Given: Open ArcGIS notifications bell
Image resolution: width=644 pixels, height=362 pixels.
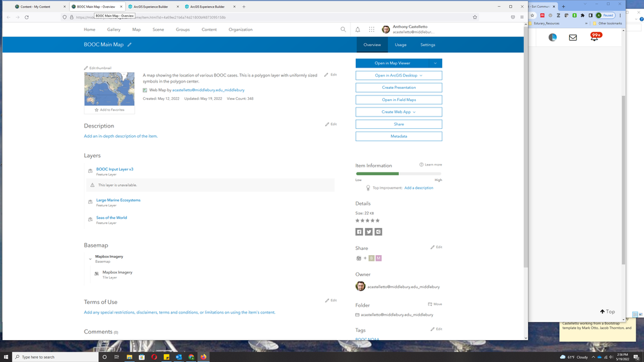Looking at the screenshot, I should click(358, 30).
